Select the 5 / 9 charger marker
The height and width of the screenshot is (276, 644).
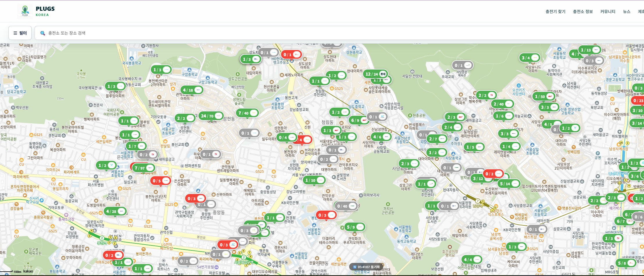point(354,227)
